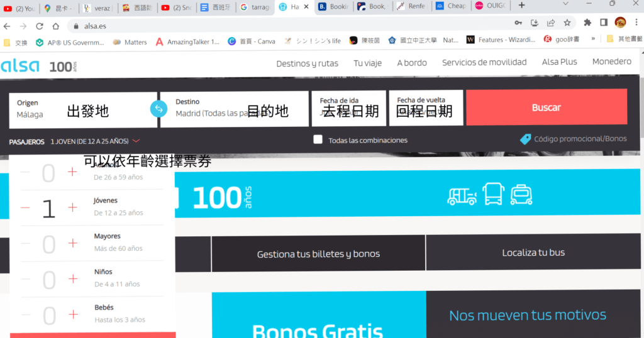Click the bus icon in the blue banner
644x338 pixels.
493,194
